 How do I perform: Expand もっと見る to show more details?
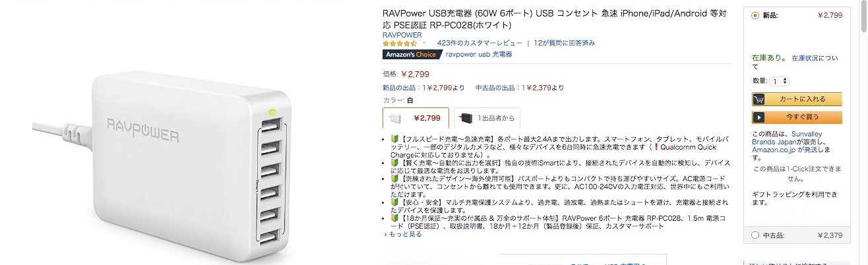402,234
